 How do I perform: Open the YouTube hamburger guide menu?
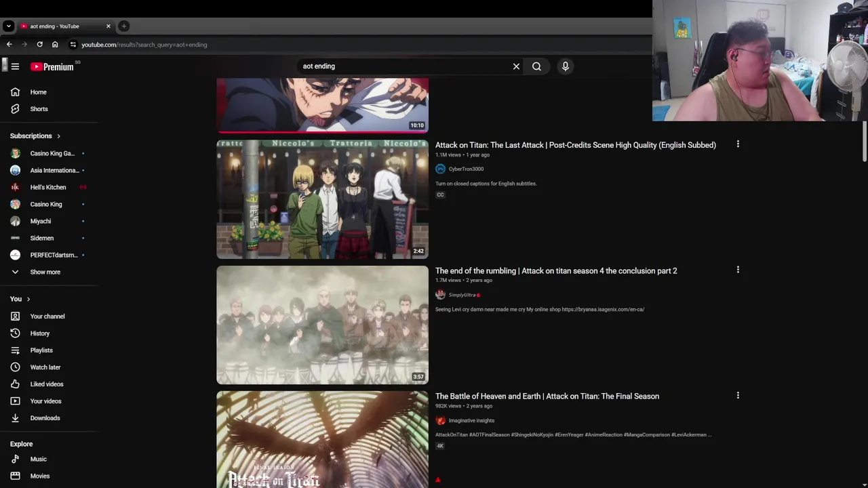(15, 66)
